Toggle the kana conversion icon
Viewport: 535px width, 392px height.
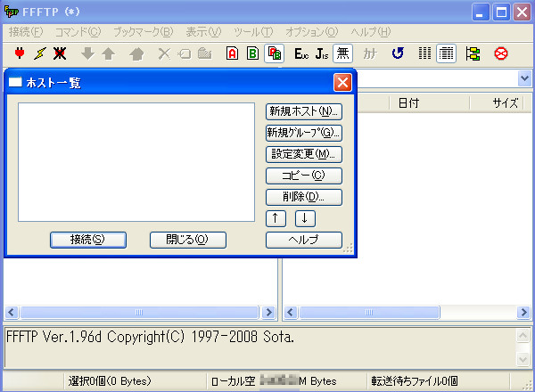click(x=370, y=53)
